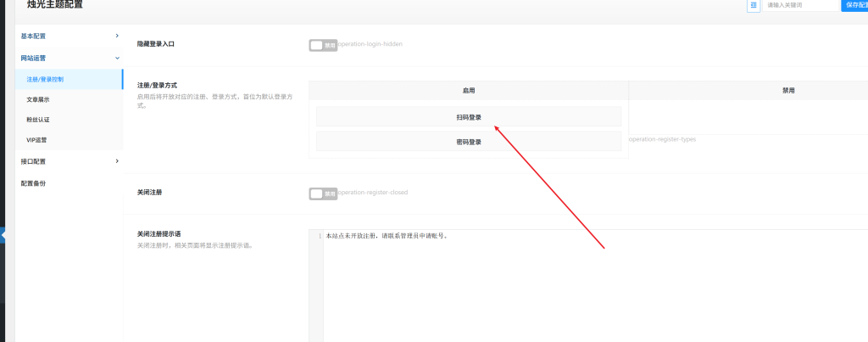The height and width of the screenshot is (342, 868).
Task: Collapse the 网站运营 section chevron
Action: 117,58
